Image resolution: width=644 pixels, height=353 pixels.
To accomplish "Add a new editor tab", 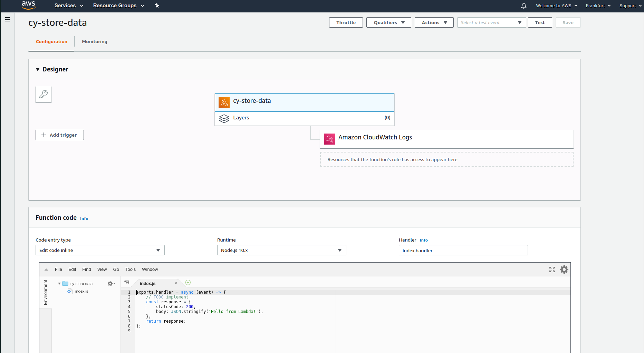I will tap(188, 282).
